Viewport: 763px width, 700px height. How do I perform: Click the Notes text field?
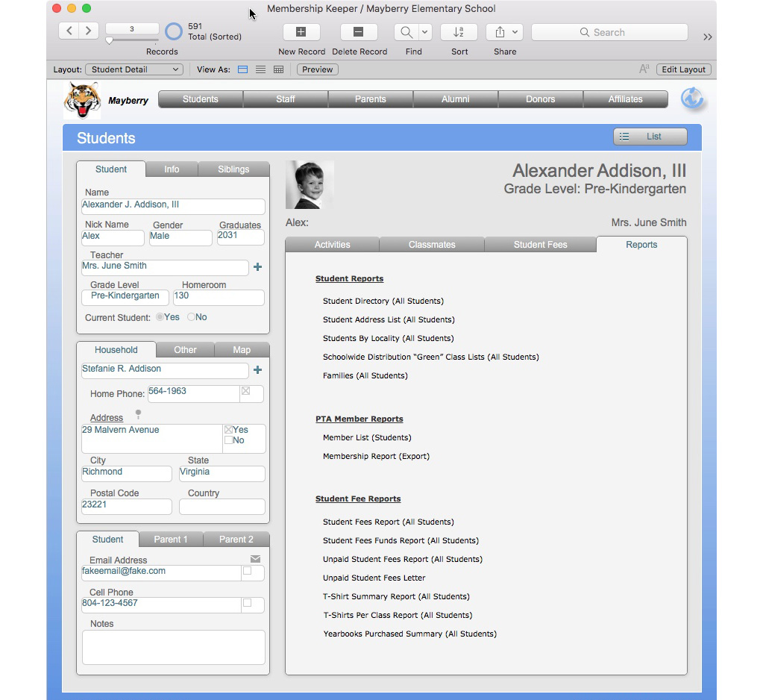(173, 648)
